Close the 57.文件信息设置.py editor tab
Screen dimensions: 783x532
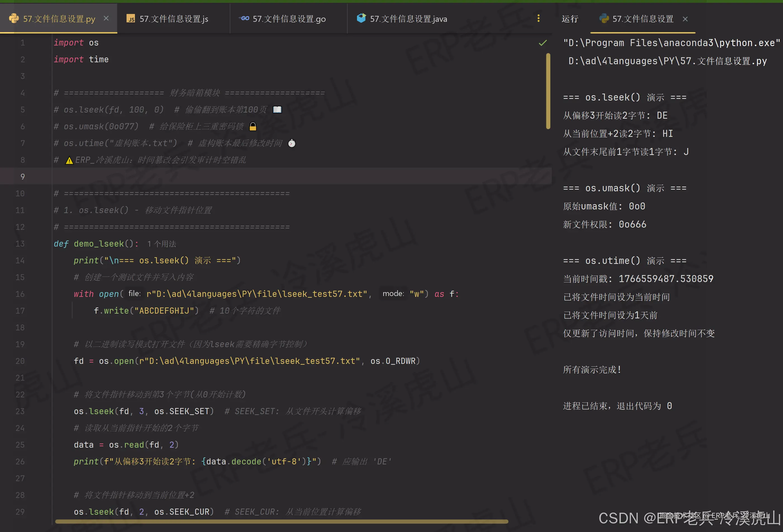[x=106, y=18]
